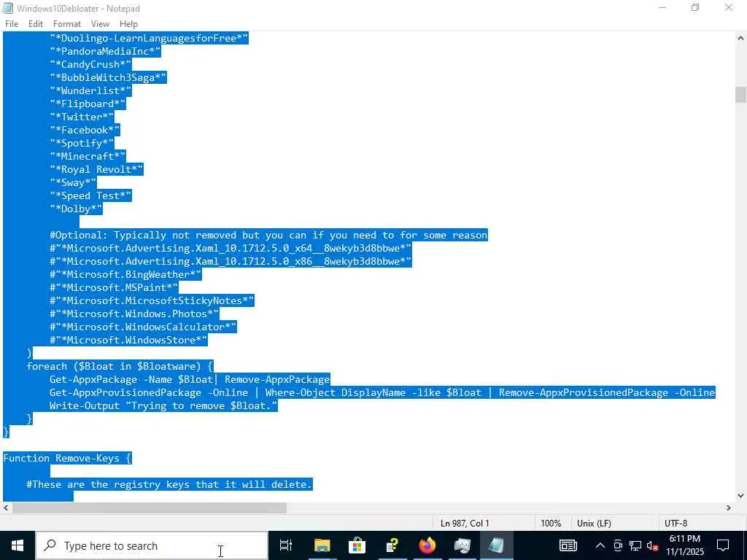Click the #"*Microsoft.BingWeather*" line
Image resolution: width=747 pixels, height=560 pixels.
point(125,274)
